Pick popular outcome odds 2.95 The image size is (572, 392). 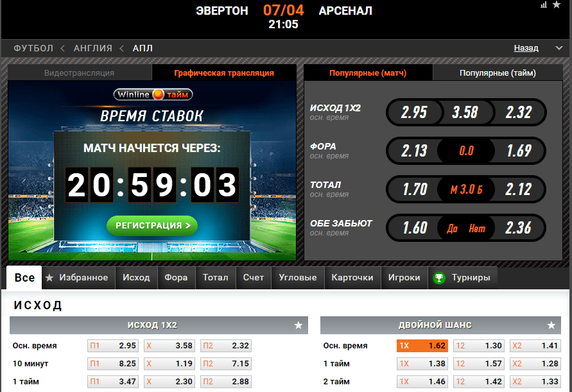click(414, 112)
